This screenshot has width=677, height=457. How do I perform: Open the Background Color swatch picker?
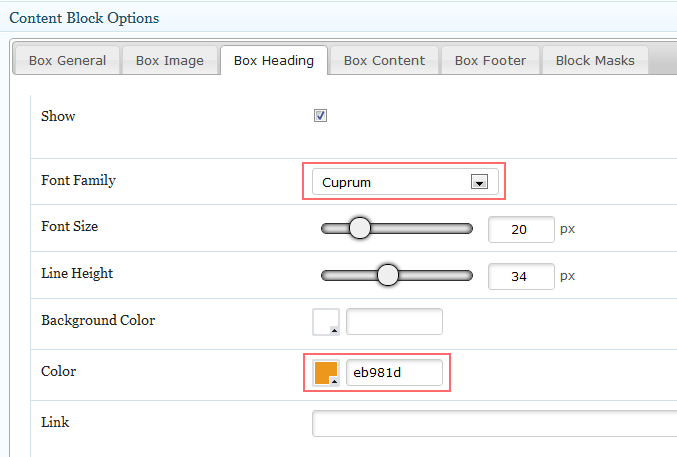(326, 322)
